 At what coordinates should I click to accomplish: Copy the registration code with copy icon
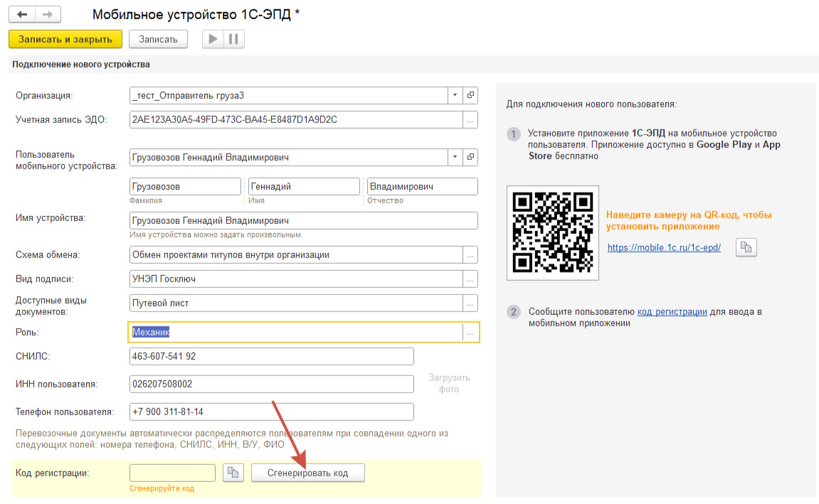233,473
